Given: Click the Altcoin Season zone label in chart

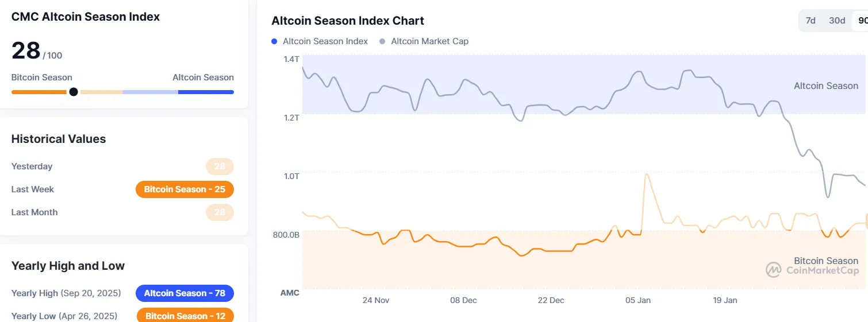Looking at the screenshot, I should [825, 86].
